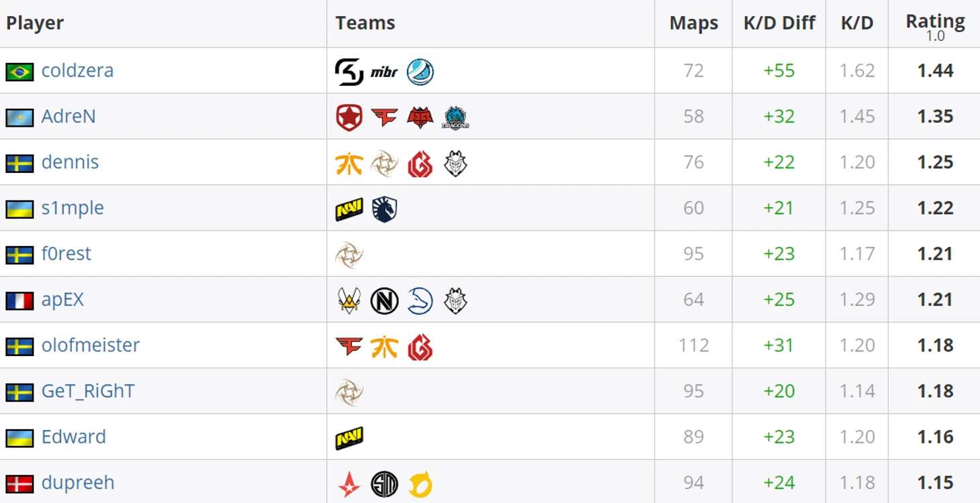Click the Astralis logo in dupreeh's row
This screenshot has width=980, height=503.
[349, 484]
